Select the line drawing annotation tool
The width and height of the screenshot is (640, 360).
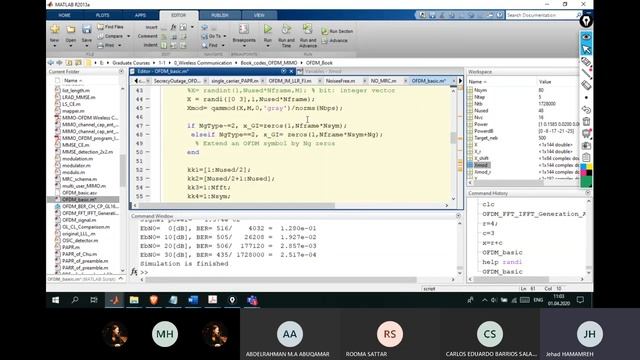(587, 73)
